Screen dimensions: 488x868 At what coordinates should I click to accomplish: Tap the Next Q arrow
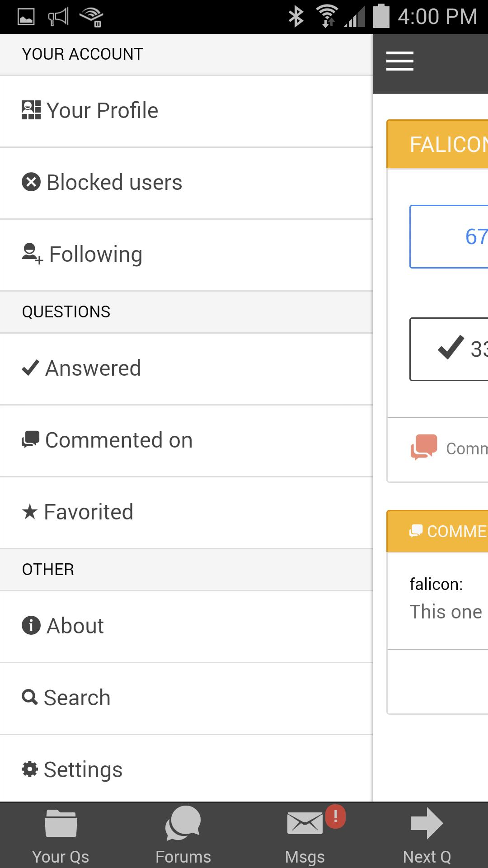tap(427, 836)
